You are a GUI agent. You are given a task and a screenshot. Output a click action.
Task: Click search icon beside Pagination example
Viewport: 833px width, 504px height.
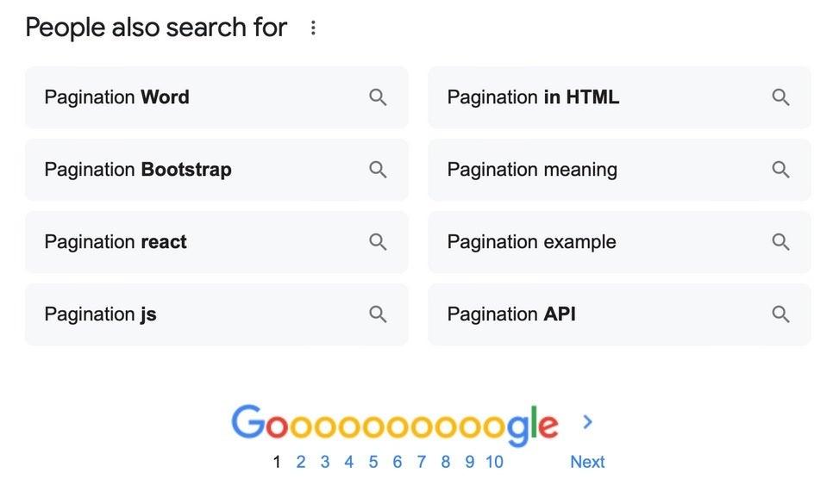click(x=780, y=242)
